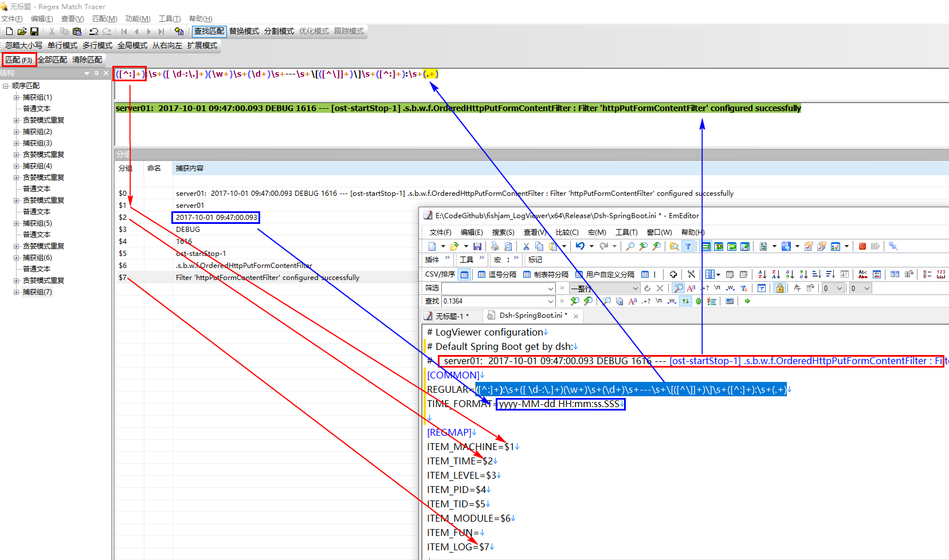Click delete duplicate lines Abc icon
This screenshot has width=949, height=560.
pos(862,274)
